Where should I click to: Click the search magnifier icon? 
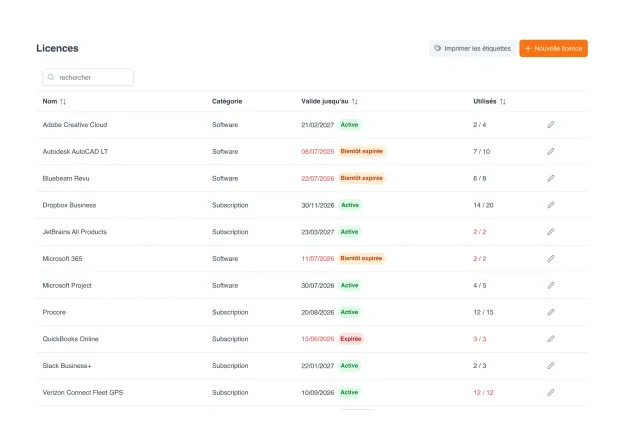(x=51, y=77)
